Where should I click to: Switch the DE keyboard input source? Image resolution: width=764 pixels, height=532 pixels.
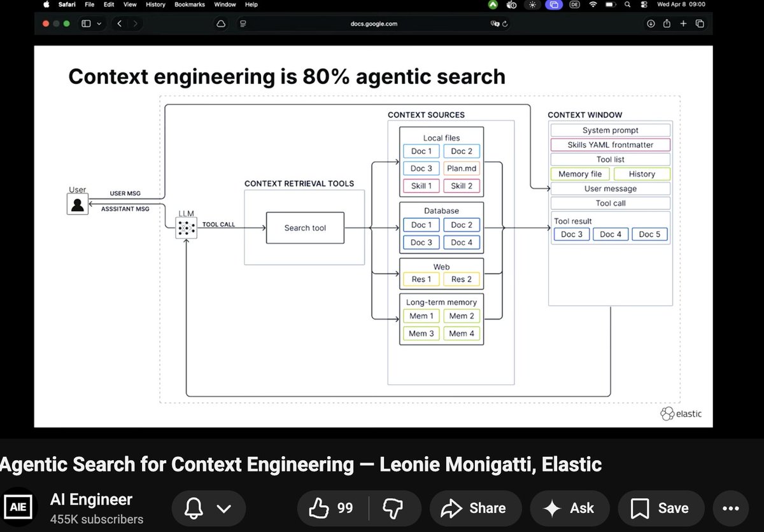pos(574,4)
